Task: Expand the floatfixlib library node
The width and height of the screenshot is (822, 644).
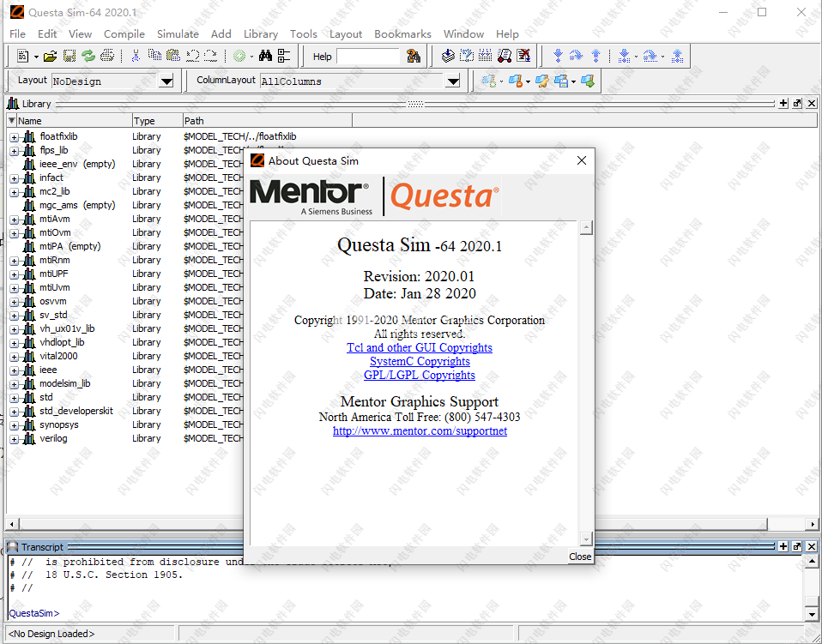Action: point(14,137)
